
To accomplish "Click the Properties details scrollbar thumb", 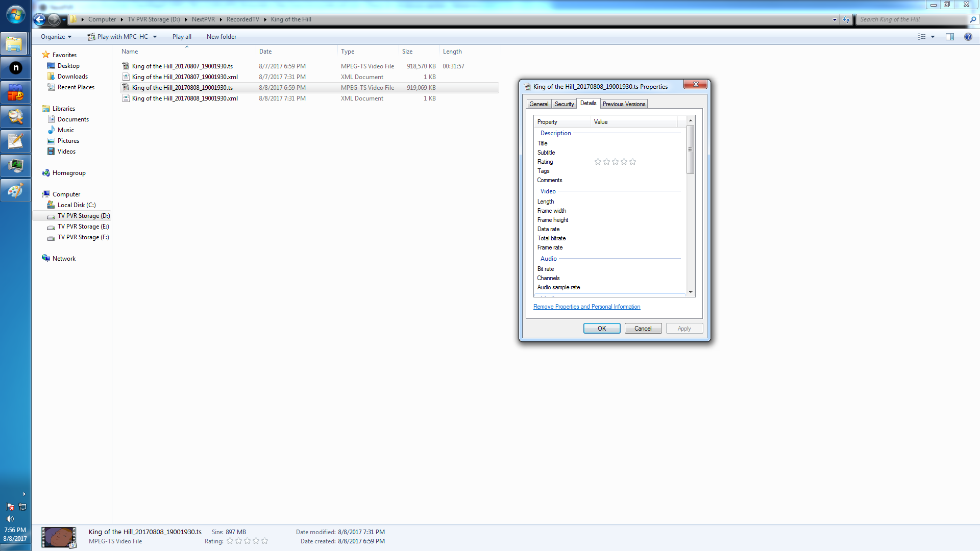I will (690, 149).
